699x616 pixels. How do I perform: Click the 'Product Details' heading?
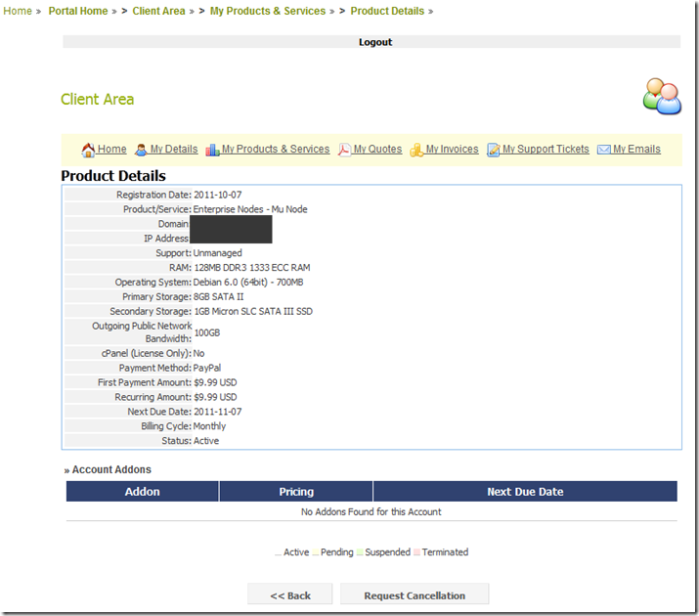(x=113, y=176)
